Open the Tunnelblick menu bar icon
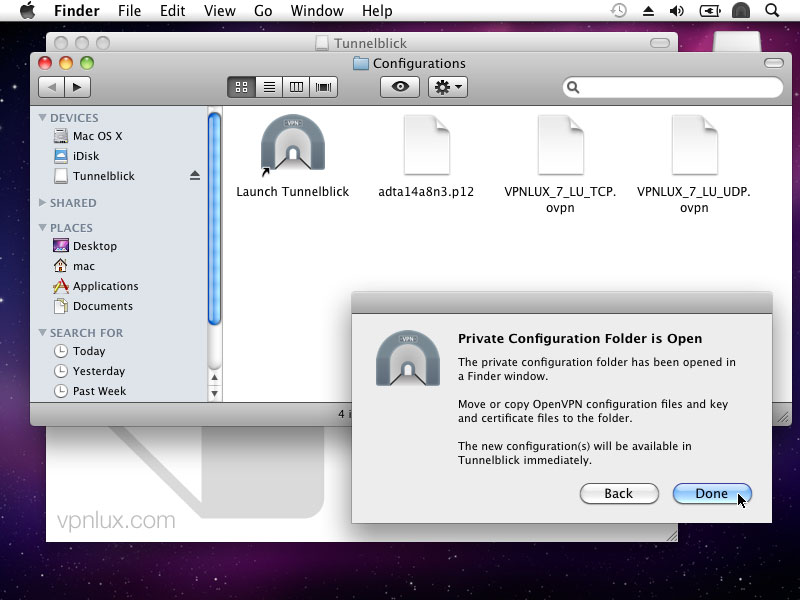Viewport: 800px width, 600px height. pyautogui.click(x=741, y=11)
